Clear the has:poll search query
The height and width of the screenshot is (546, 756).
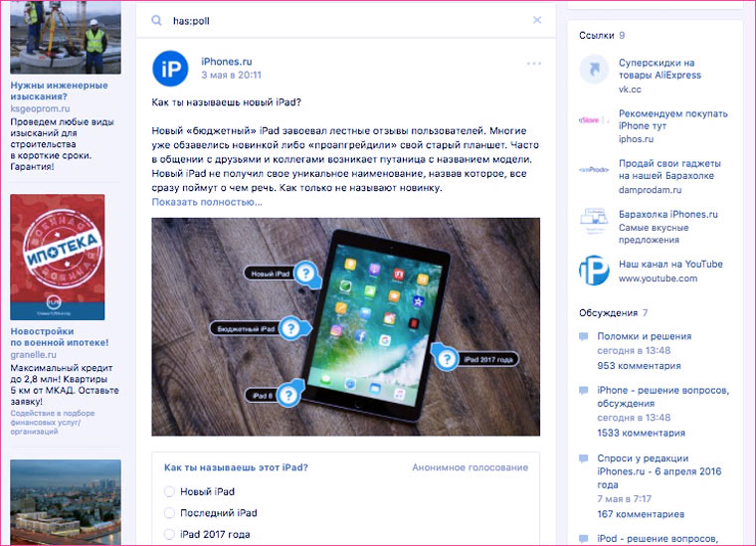536,20
